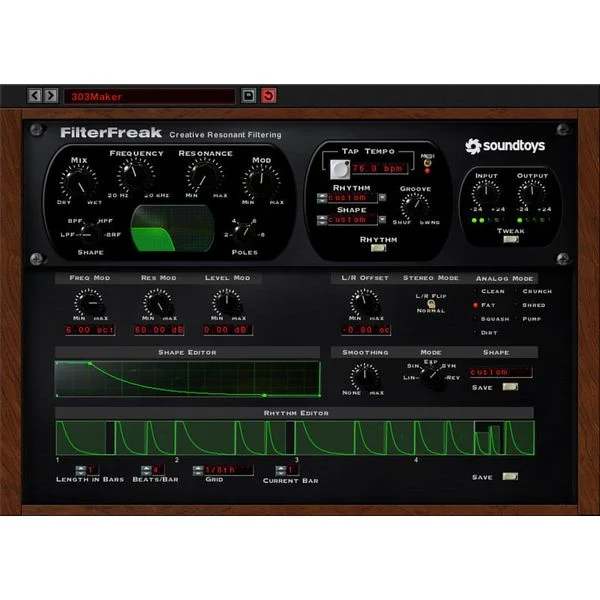Viewport: 600px width, 600px height.
Task: Click the Frequency knob
Action: pos(135,176)
